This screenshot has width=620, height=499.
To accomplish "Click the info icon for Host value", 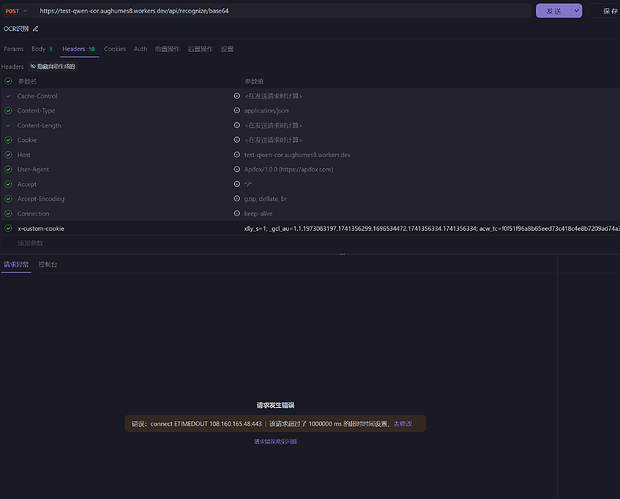I will pos(237,155).
